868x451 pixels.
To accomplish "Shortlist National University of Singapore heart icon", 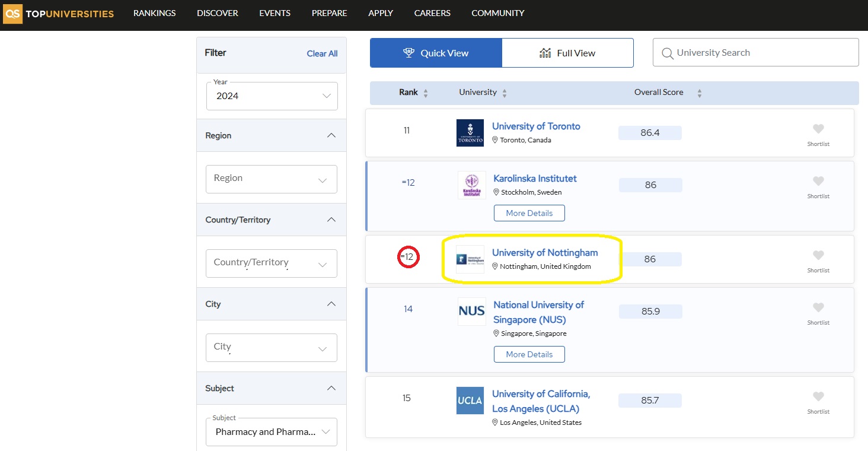I will click(818, 307).
